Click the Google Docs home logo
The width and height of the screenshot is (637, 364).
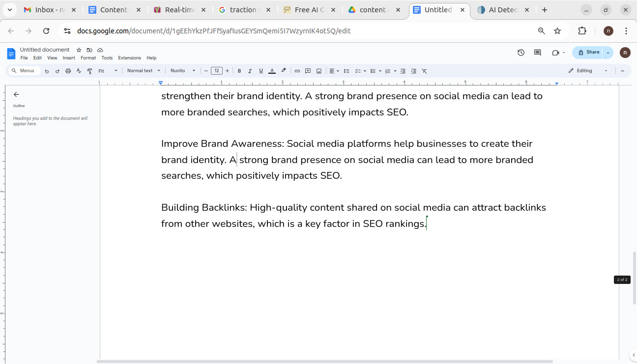tap(11, 54)
